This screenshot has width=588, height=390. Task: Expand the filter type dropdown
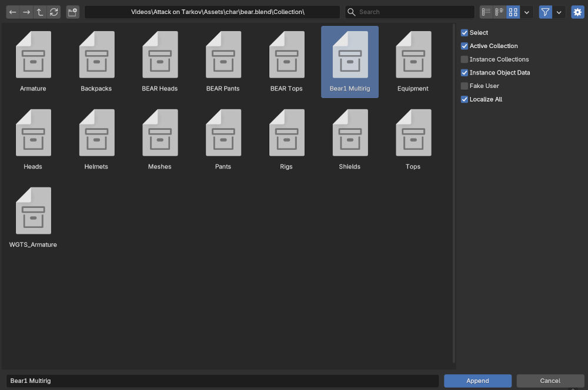559,12
